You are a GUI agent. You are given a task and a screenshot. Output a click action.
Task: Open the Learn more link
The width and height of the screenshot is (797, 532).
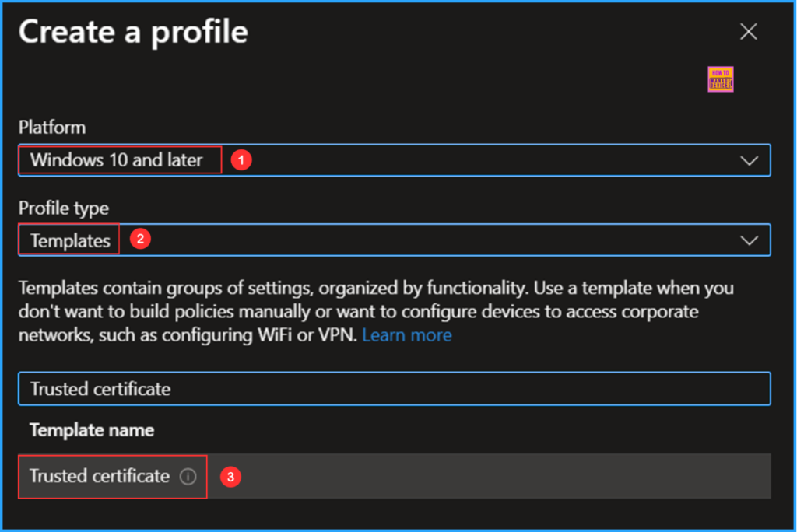[x=406, y=335]
